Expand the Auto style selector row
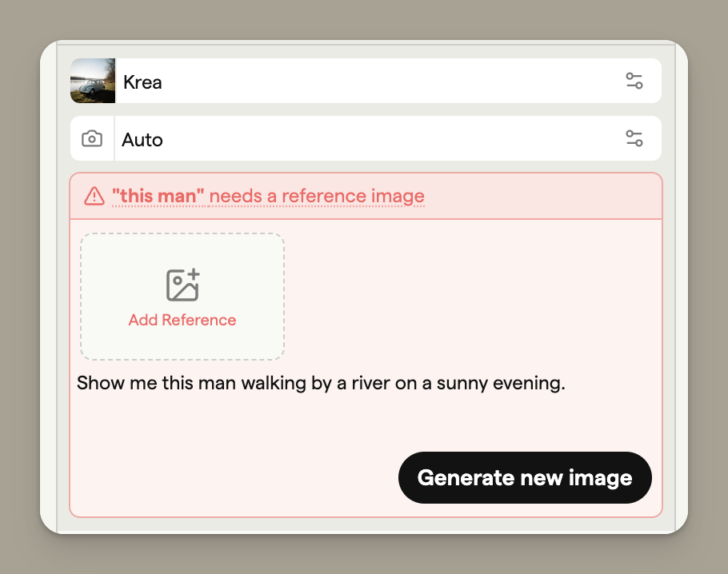The image size is (728, 574). [368, 139]
